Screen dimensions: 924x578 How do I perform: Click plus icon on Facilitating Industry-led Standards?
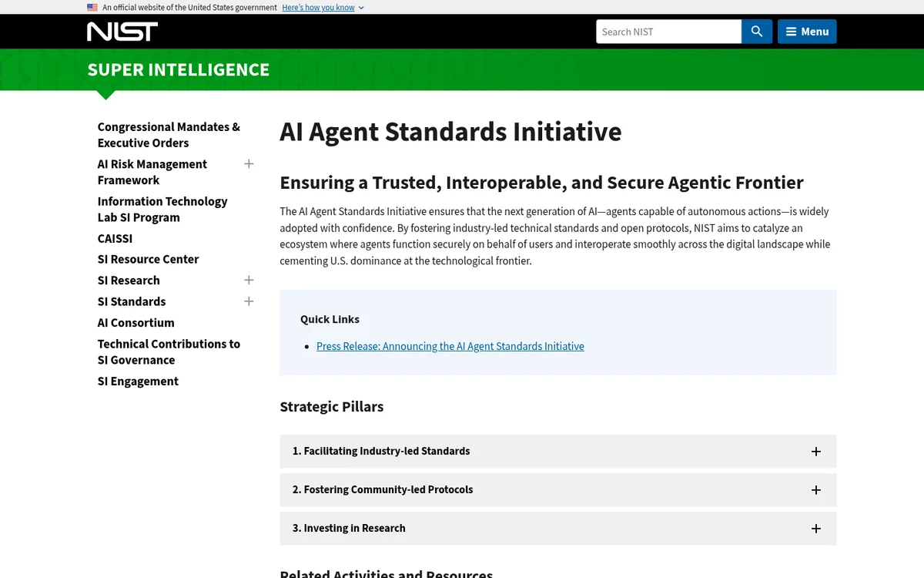(816, 452)
